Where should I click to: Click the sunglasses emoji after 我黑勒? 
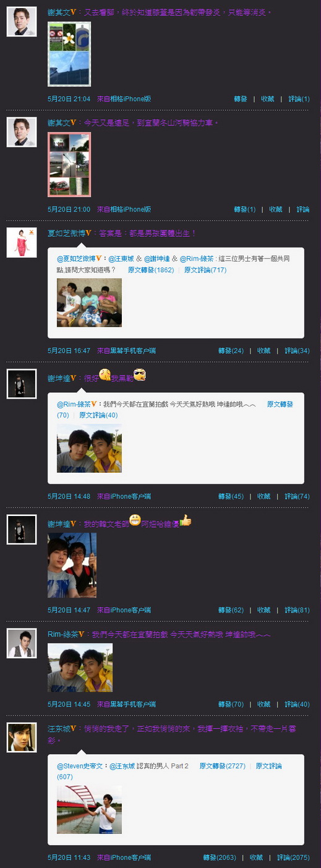[139, 375]
